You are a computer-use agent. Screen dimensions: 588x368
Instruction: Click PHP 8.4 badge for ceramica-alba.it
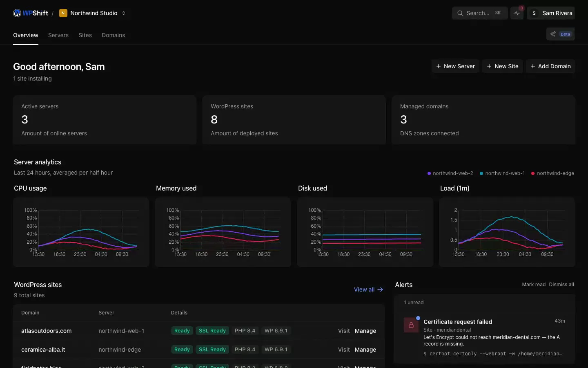pos(245,350)
